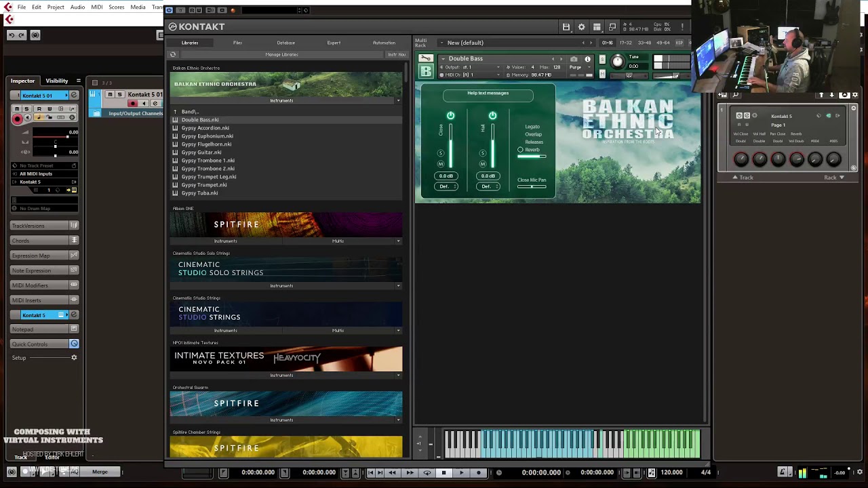Open the Project menu
The width and height of the screenshot is (868, 488).
56,7
